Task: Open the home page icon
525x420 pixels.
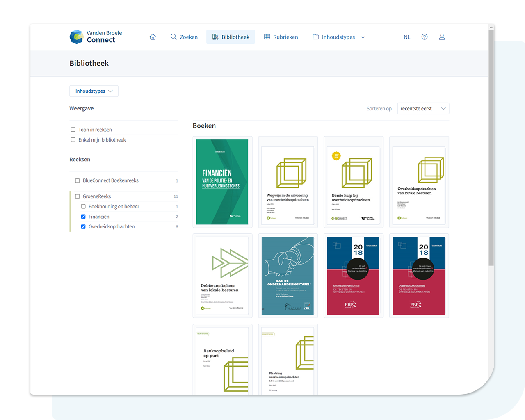Action: [153, 37]
